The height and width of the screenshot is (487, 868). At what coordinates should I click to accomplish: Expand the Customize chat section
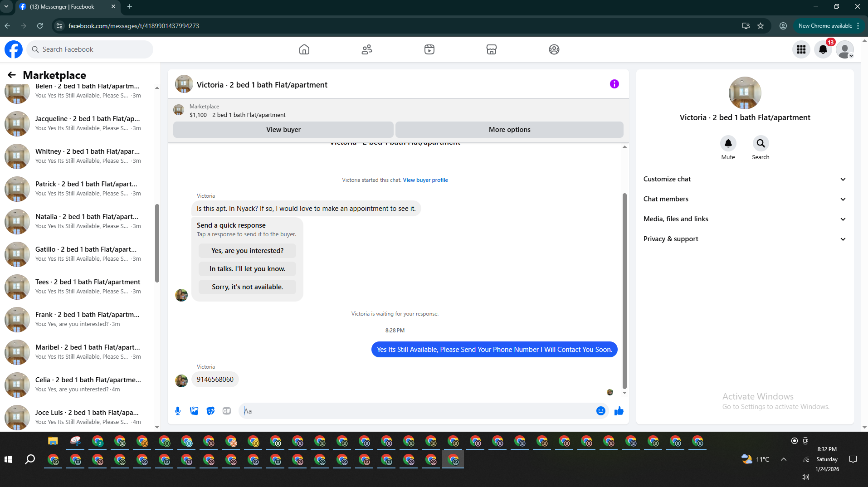click(x=745, y=179)
